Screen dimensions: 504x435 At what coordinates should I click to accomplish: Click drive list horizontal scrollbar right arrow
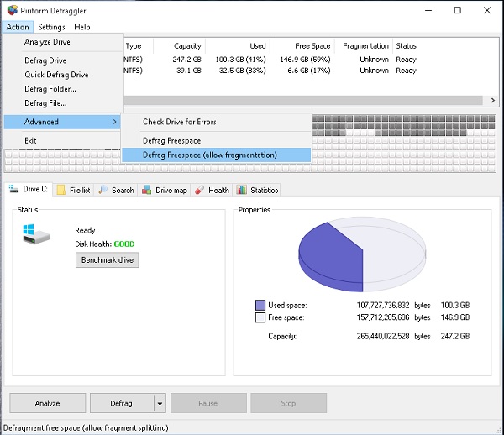493,101
